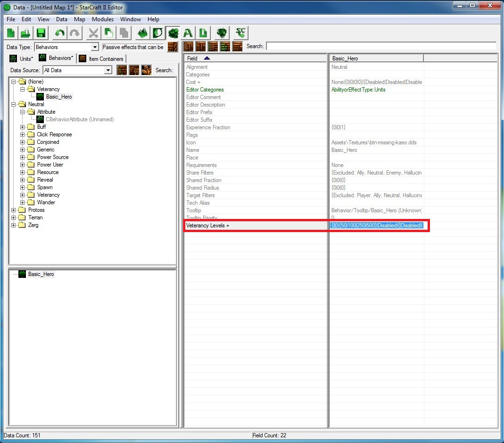Open the Text module letter A icon

[x=188, y=33]
